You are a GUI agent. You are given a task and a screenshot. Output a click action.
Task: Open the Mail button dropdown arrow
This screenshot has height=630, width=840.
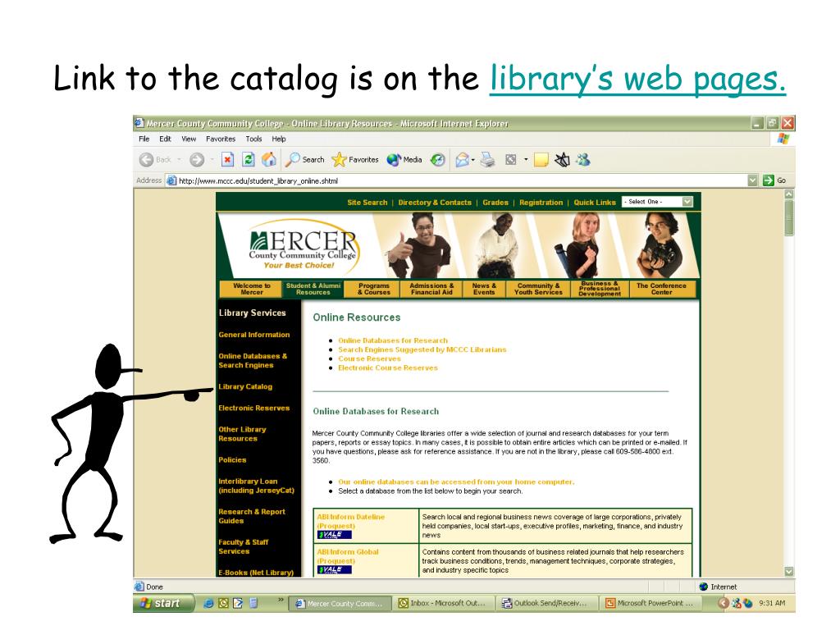pyautogui.click(x=473, y=160)
